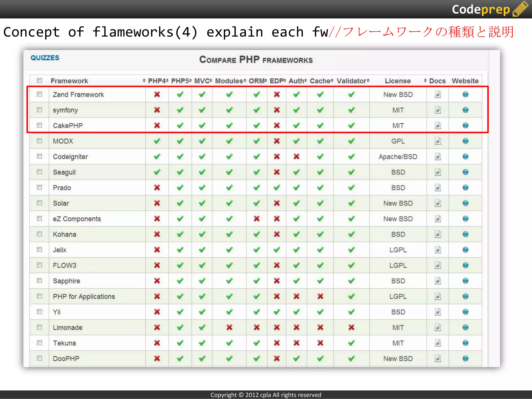The image size is (532, 399).
Task: Open the Zend Framework docs icon
Action: pyautogui.click(x=438, y=94)
